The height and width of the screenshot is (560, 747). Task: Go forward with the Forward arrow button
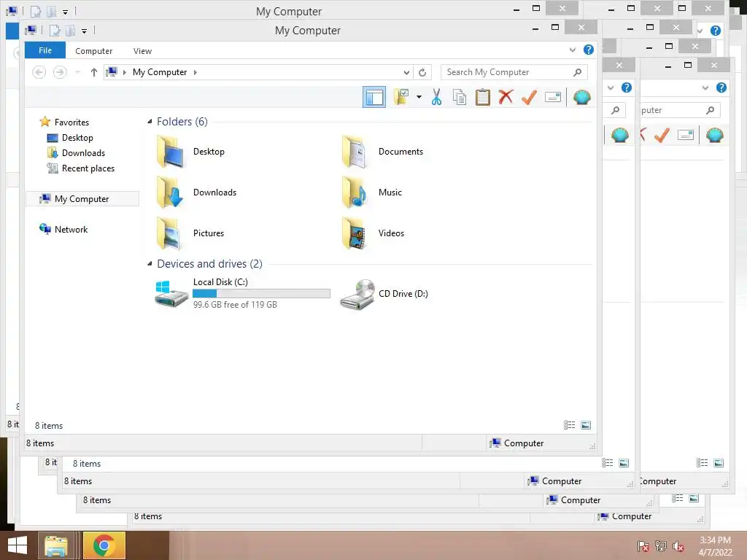click(x=60, y=72)
